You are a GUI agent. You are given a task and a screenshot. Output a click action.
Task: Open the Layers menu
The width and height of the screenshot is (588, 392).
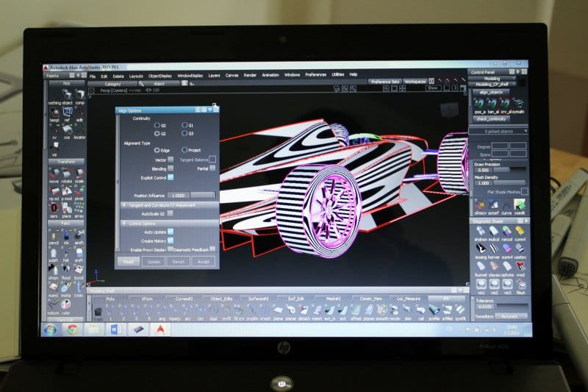tap(214, 75)
